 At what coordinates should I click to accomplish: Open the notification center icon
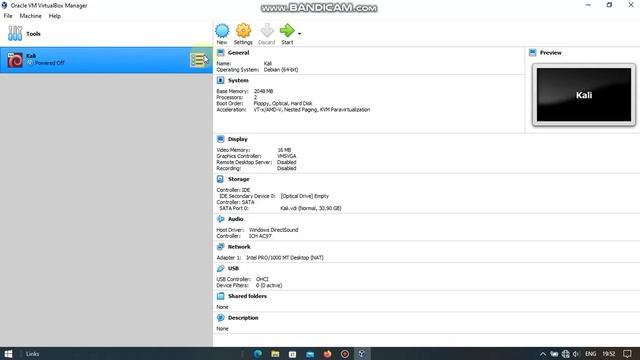[x=627, y=354]
